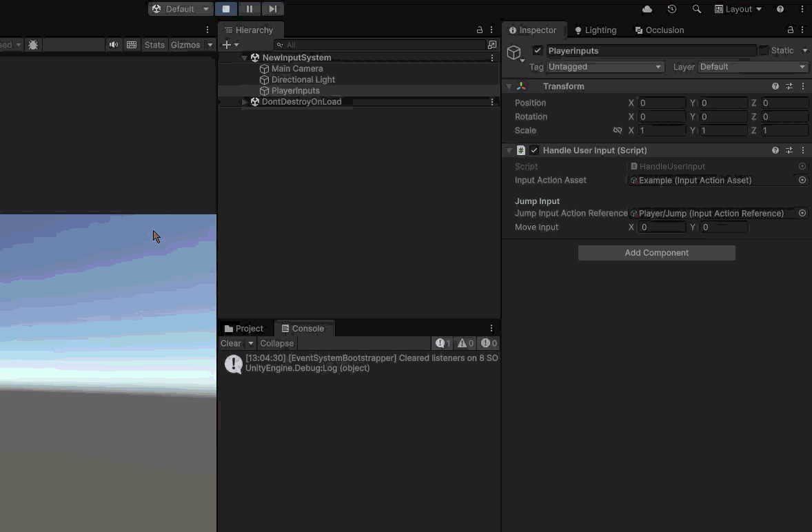The width and height of the screenshot is (812, 532).
Task: Toggle the Static checkbox
Action: (x=764, y=50)
